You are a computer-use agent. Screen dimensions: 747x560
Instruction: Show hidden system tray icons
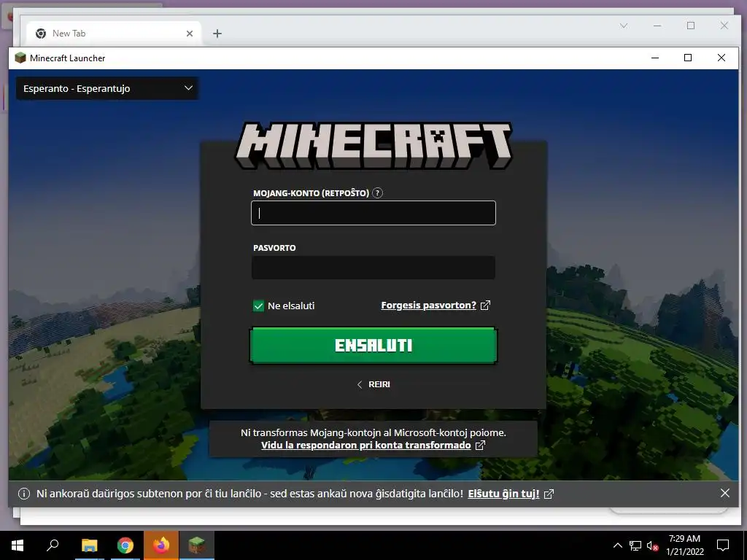pyautogui.click(x=617, y=545)
